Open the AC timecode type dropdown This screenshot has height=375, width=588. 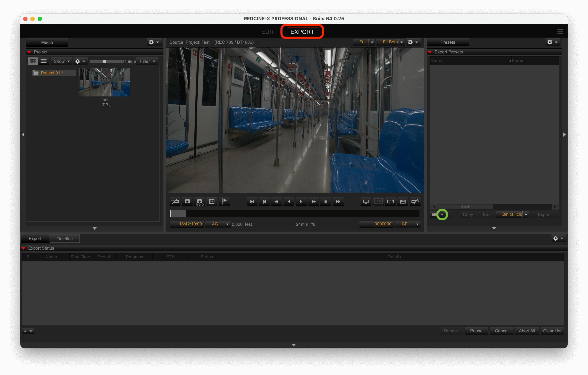(218, 224)
